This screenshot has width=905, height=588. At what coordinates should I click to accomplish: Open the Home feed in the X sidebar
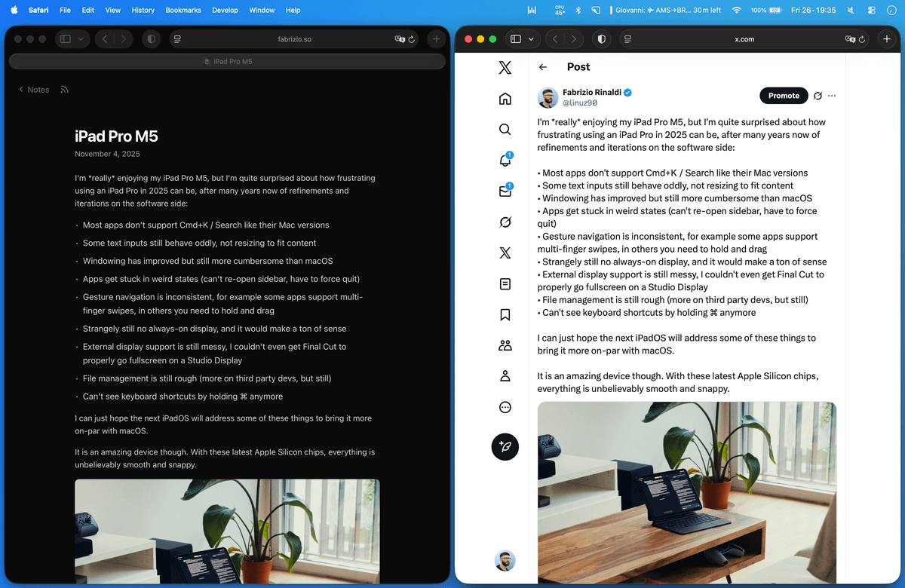(505, 98)
